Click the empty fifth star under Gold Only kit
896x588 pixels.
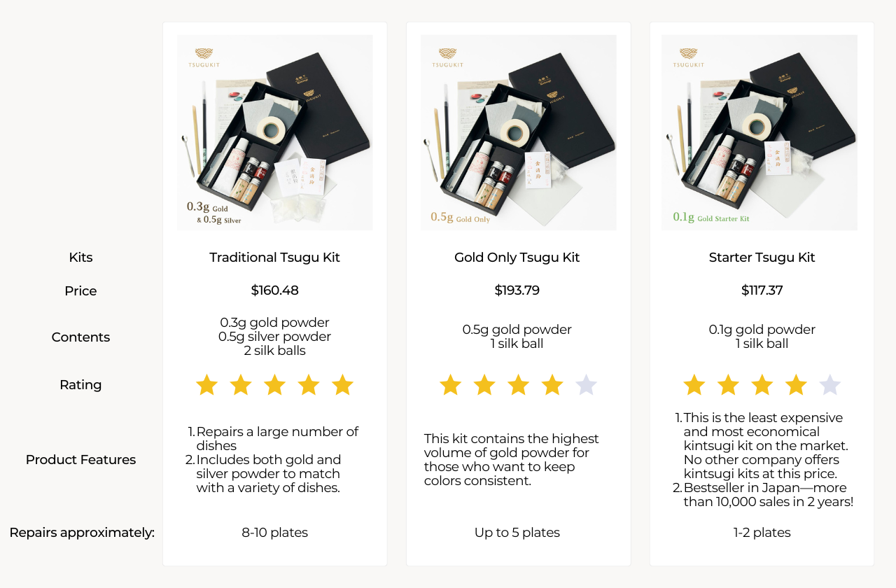click(586, 385)
